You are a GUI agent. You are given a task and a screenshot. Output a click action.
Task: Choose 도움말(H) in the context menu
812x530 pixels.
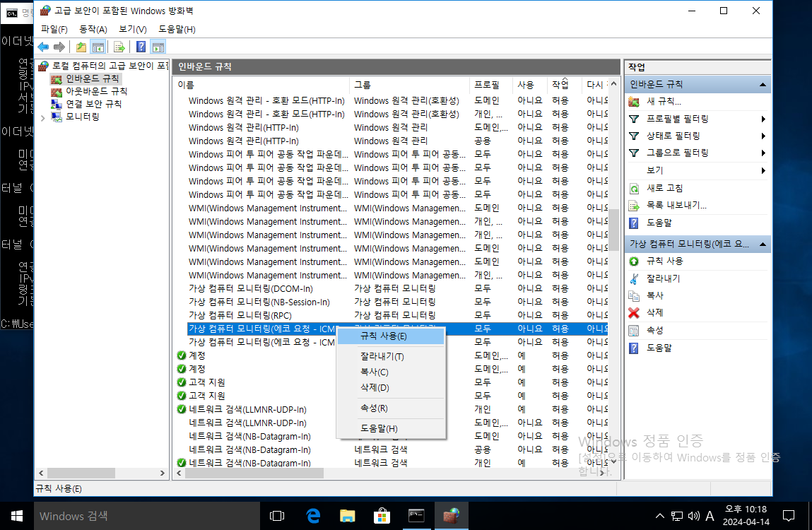tap(391, 428)
